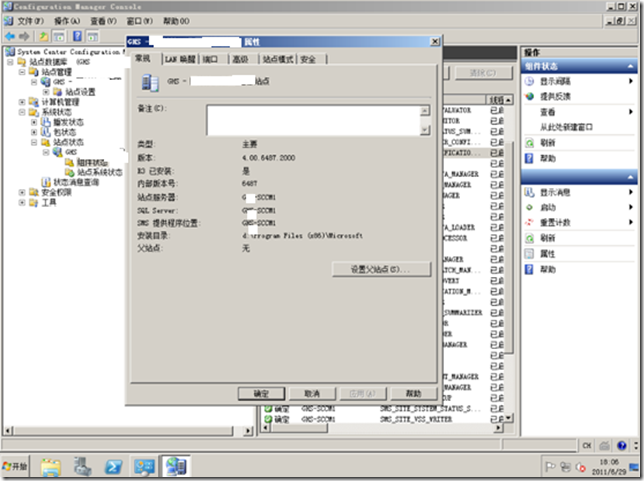
Task: Select the SMS_SITE_VSS_WRITER row
Action: click(x=384, y=419)
